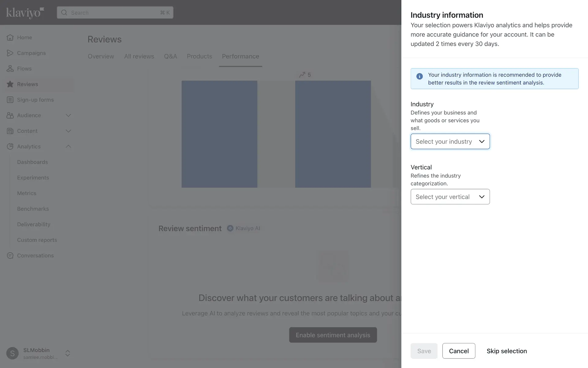Collapse the Analytics section chevron

click(x=68, y=147)
